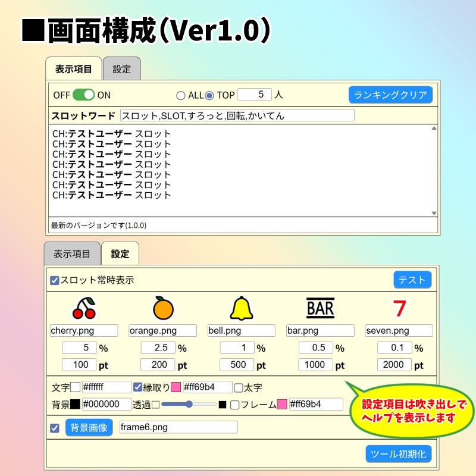Switch to the 設定 tab on the top panel

pyautogui.click(x=121, y=69)
